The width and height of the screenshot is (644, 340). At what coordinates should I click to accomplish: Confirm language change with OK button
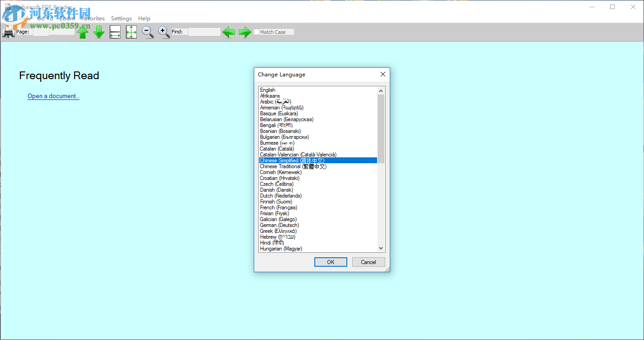pos(331,262)
